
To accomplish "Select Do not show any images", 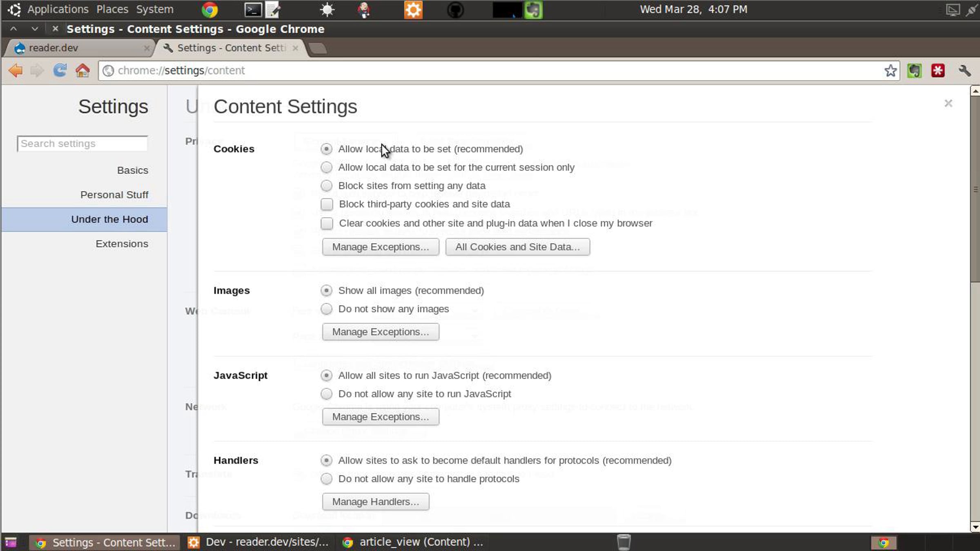I will tap(326, 309).
